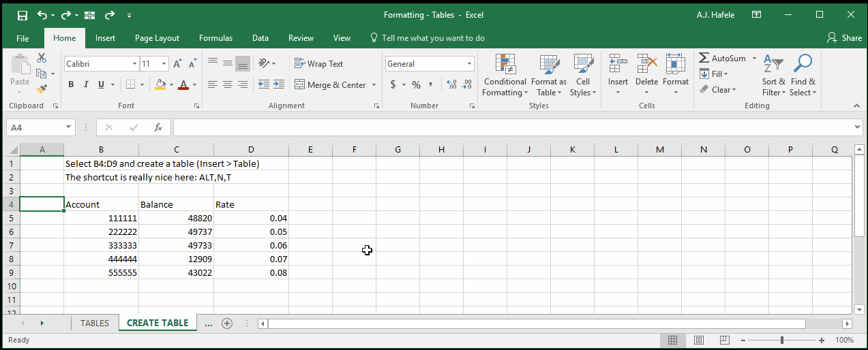Click the Align Right icon
The width and height of the screenshot is (868, 350).
point(242,84)
